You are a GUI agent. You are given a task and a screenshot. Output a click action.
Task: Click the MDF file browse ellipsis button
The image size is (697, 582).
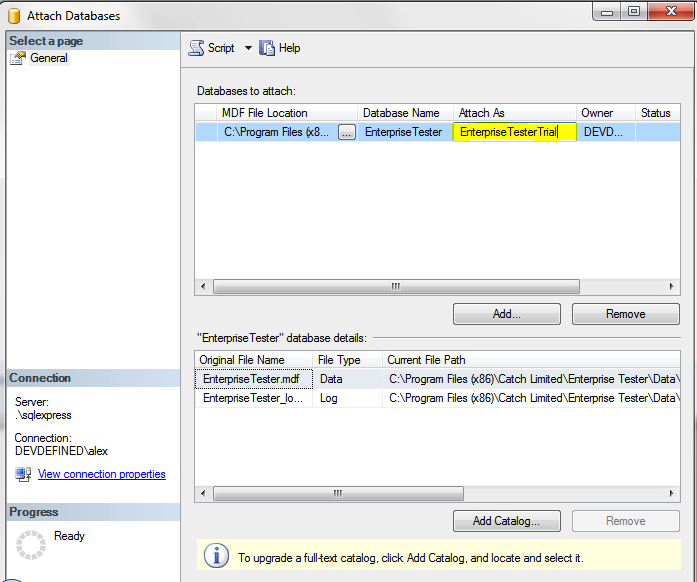click(x=346, y=132)
